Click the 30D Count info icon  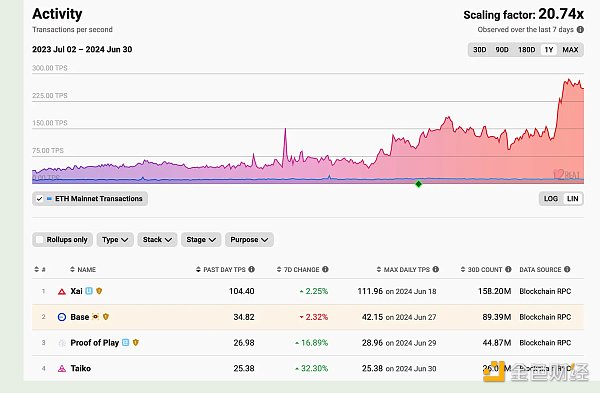(x=508, y=269)
